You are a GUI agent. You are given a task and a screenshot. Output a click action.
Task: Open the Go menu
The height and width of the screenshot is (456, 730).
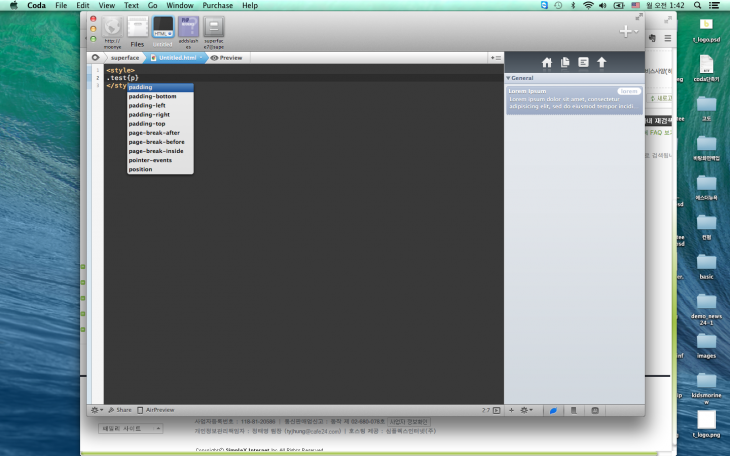pos(152,5)
